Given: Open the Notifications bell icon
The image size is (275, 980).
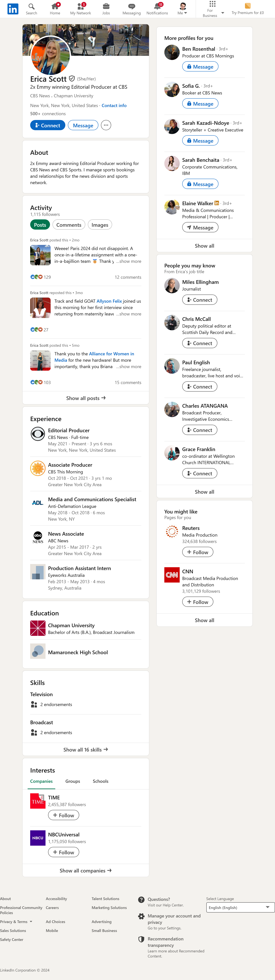Looking at the screenshot, I should (157, 6).
